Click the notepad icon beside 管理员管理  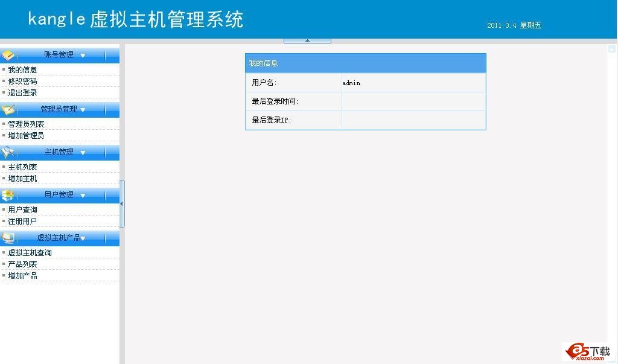coord(8,109)
